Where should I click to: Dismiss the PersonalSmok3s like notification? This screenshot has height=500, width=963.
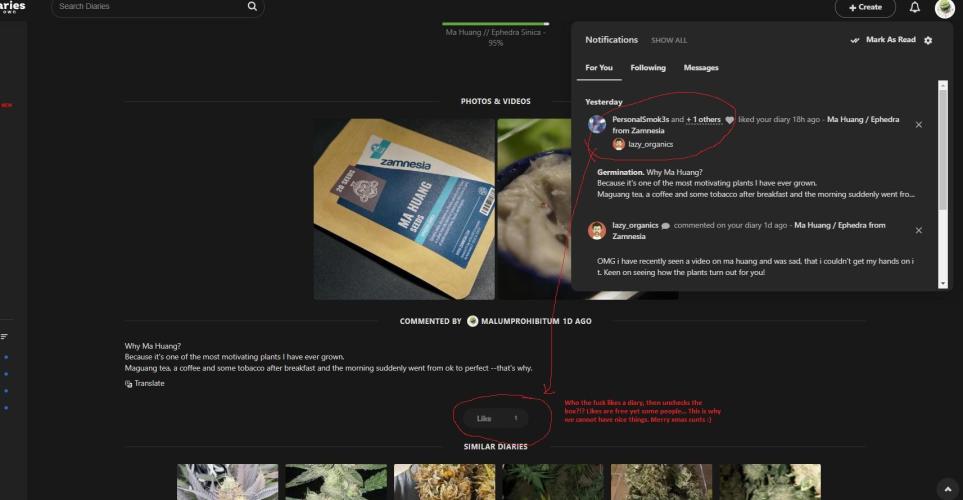918,125
